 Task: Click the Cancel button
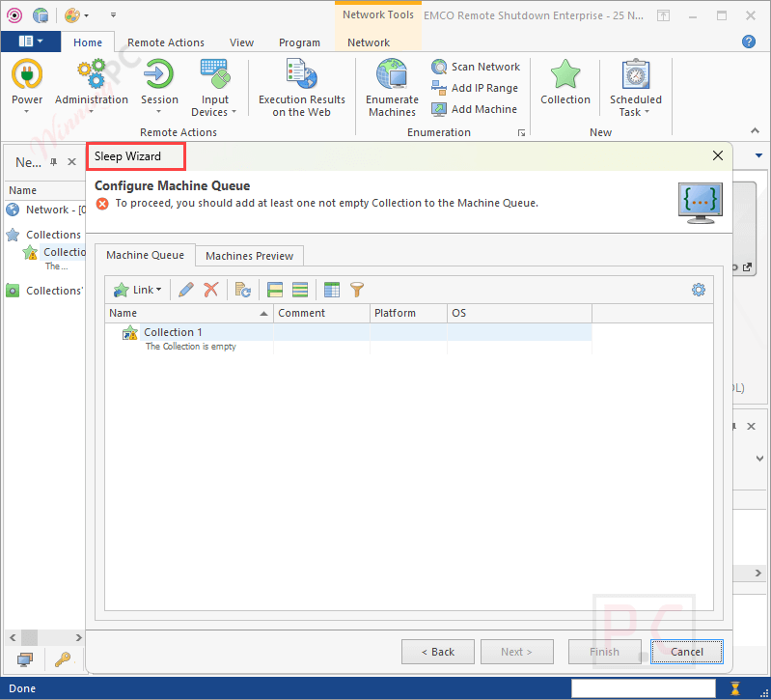(687, 652)
